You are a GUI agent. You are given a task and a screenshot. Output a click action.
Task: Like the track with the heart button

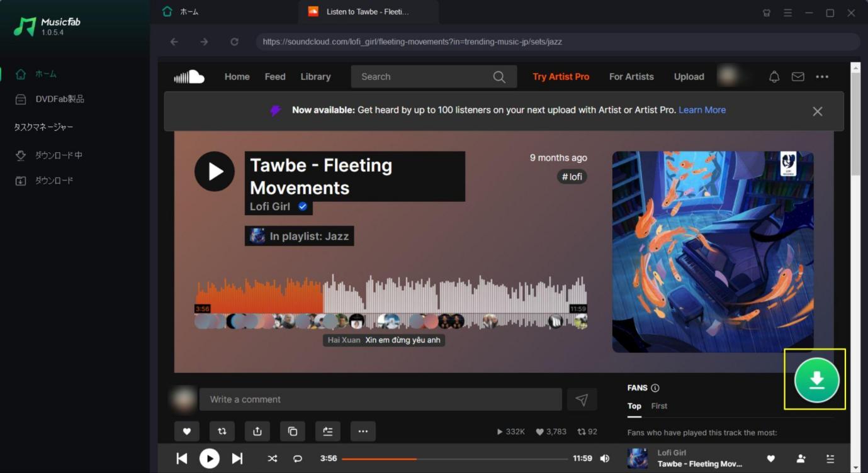click(186, 431)
